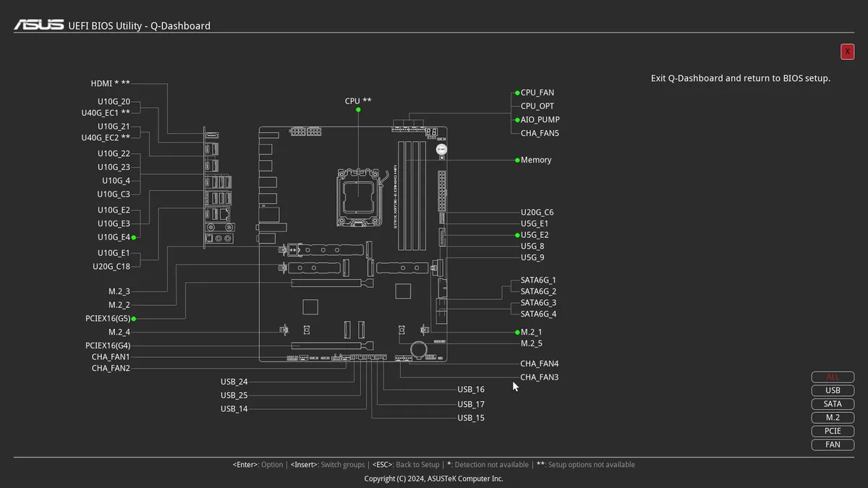Select the U5G_E2 header label
Viewport: 868px width, 488px height.
pyautogui.click(x=535, y=235)
